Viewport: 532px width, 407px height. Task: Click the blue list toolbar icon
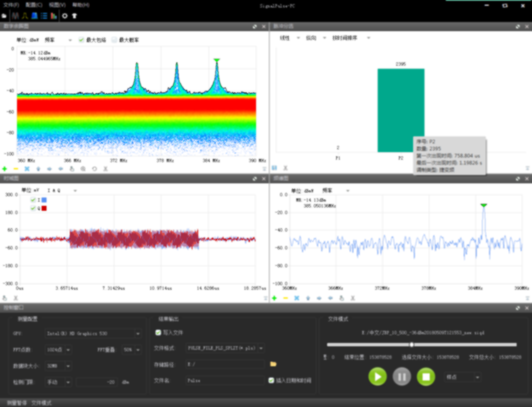click(44, 16)
